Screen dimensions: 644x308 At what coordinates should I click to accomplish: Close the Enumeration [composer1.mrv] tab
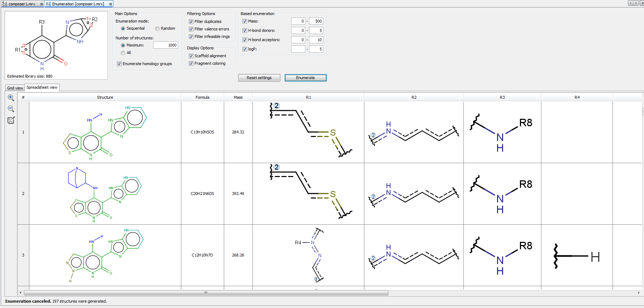point(110,4)
